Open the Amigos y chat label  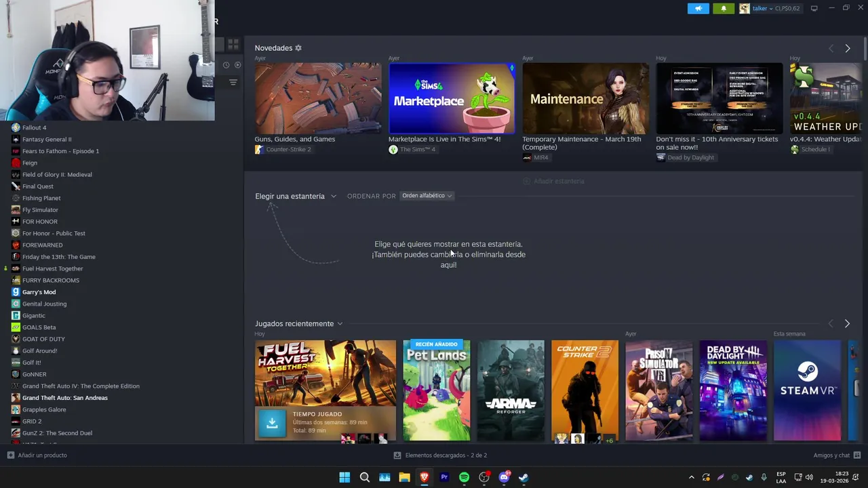[x=831, y=455]
